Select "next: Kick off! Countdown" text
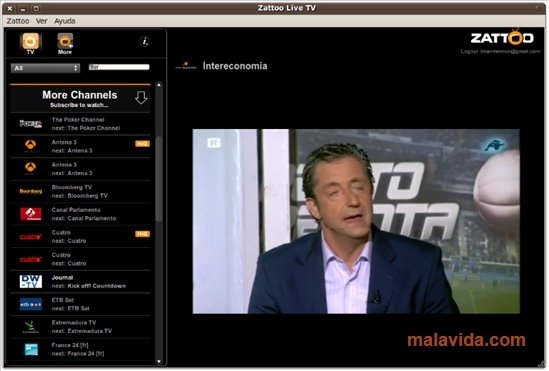 tap(89, 286)
